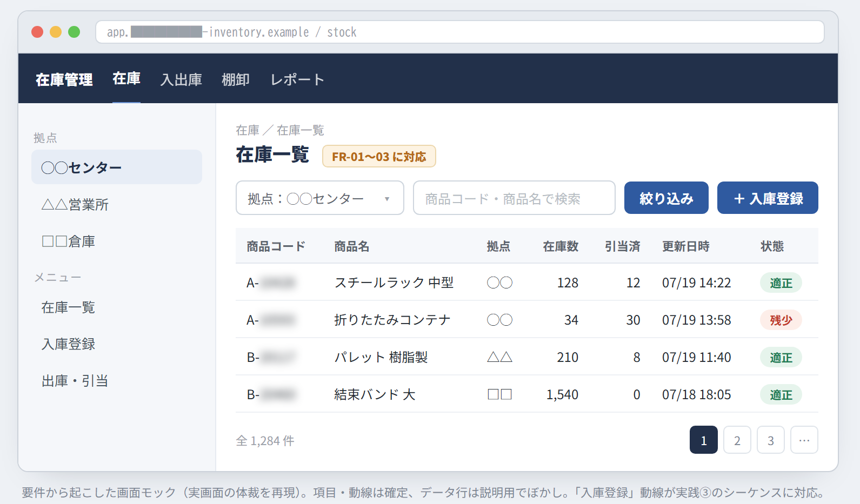Click the browser address bar
860x504 pixels.
(460, 32)
